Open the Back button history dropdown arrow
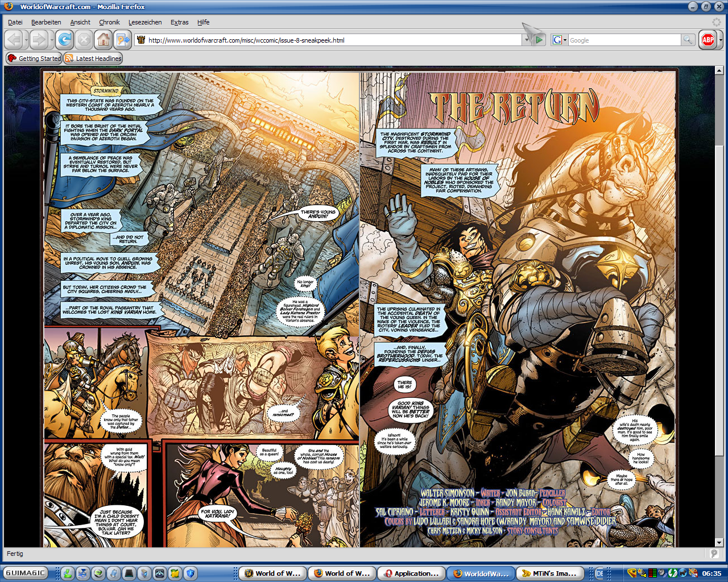This screenshot has width=728, height=582. pyautogui.click(x=26, y=39)
